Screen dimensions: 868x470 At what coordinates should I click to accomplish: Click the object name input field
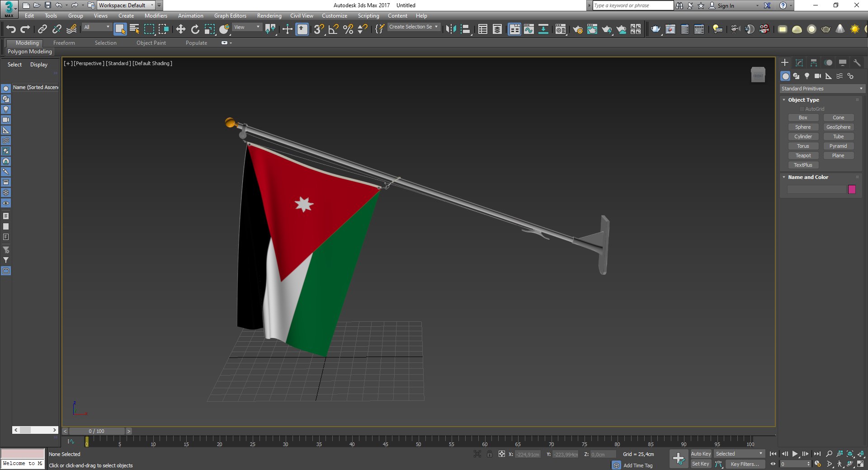pos(816,189)
